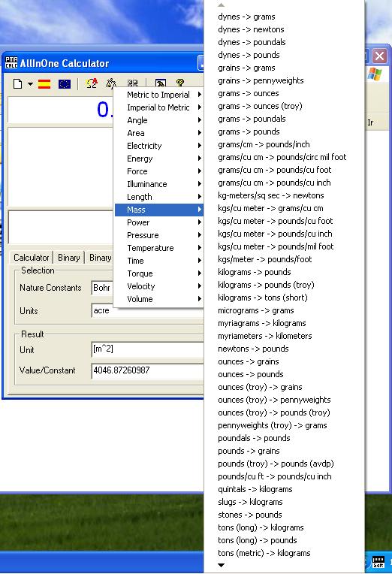Select slugs -> kilograms
The width and height of the screenshot is (392, 574).
pyautogui.click(x=284, y=502)
